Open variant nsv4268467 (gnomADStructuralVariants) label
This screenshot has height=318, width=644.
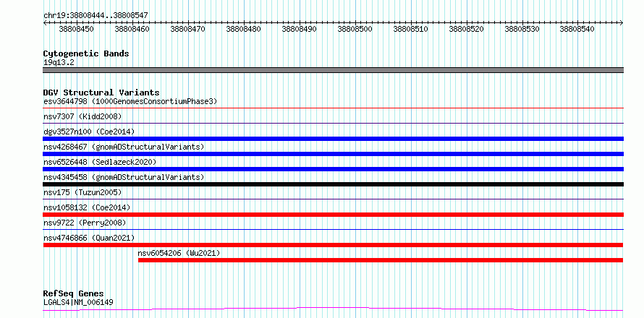[124, 147]
